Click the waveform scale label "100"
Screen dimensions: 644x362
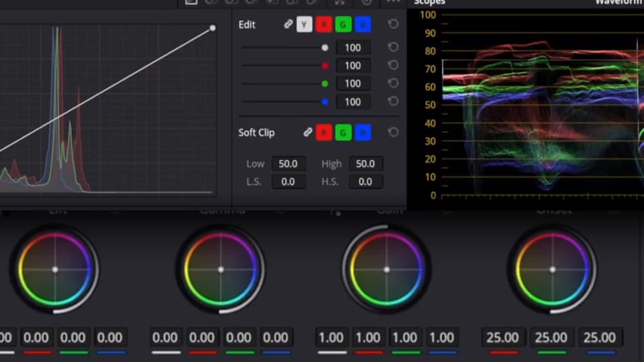[x=427, y=15]
